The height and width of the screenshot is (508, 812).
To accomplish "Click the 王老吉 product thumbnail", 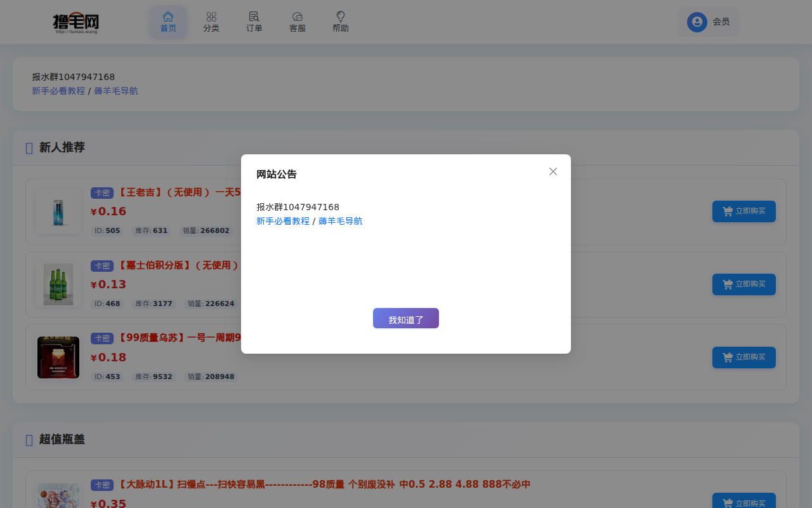I will [58, 211].
